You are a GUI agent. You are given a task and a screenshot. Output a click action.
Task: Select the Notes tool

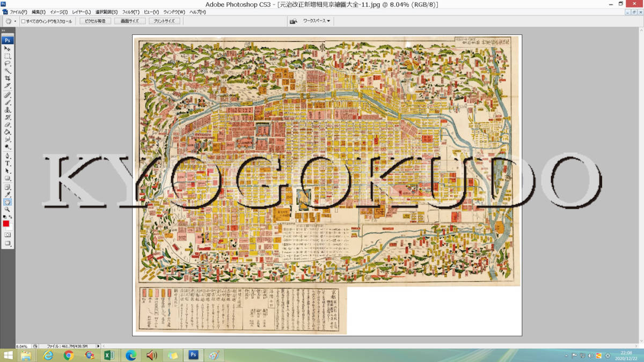(8, 187)
